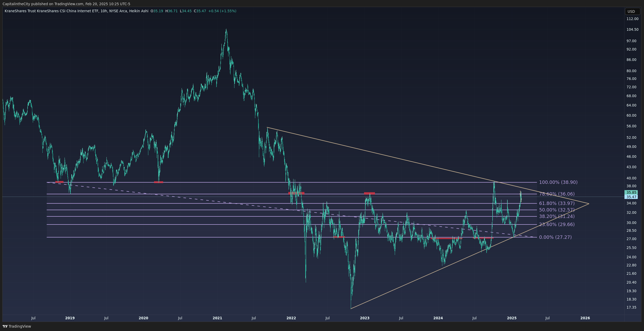
Task: Click the 56.00 price axis label
Action: pos(631,126)
